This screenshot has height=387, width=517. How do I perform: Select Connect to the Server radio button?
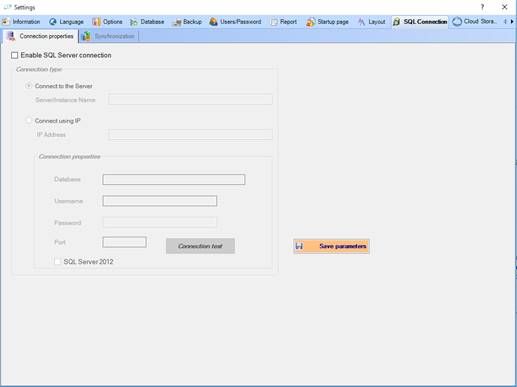click(x=29, y=86)
